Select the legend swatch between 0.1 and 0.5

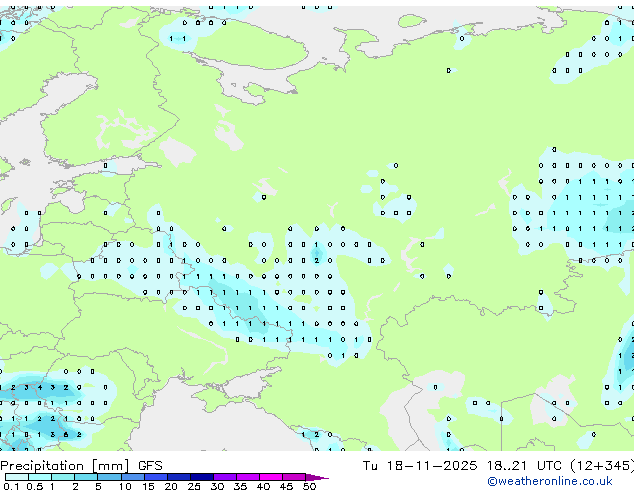tap(17, 477)
